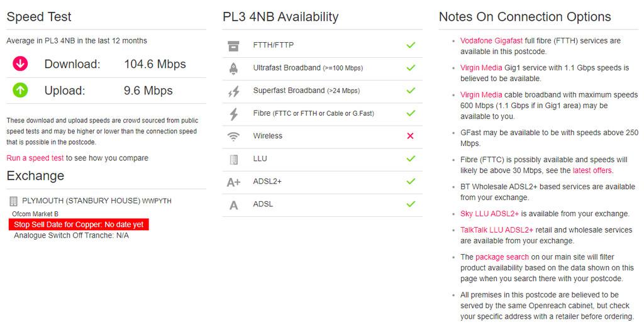The height and width of the screenshot is (332, 644).
Task: Click the green tick next to FTTH/FTTP
Action: click(x=411, y=45)
